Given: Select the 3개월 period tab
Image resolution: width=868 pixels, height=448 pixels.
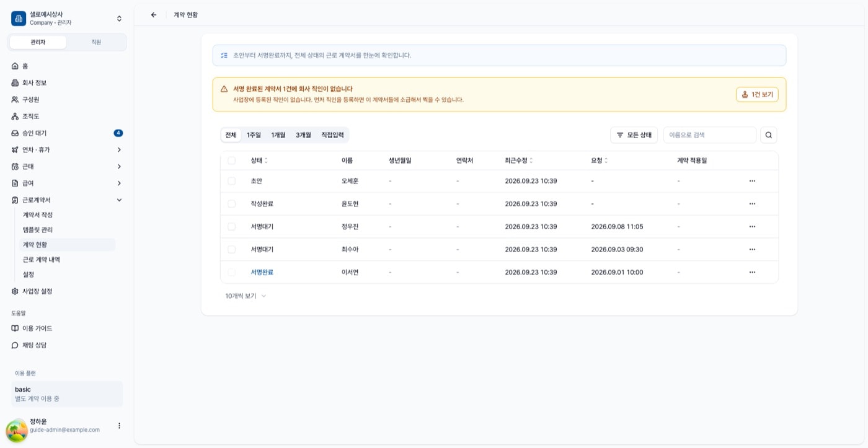Looking at the screenshot, I should pyautogui.click(x=303, y=135).
